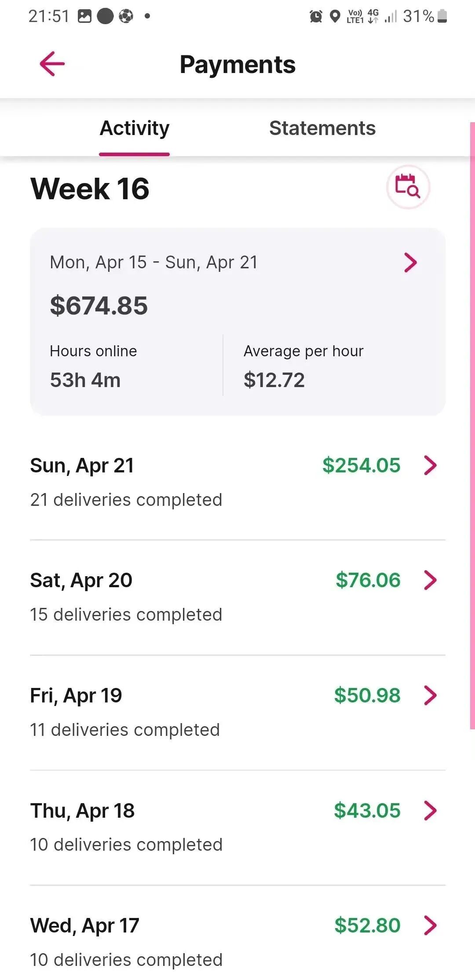This screenshot has height=980, width=475.
Task: Tap the back arrow icon
Action: 52,64
